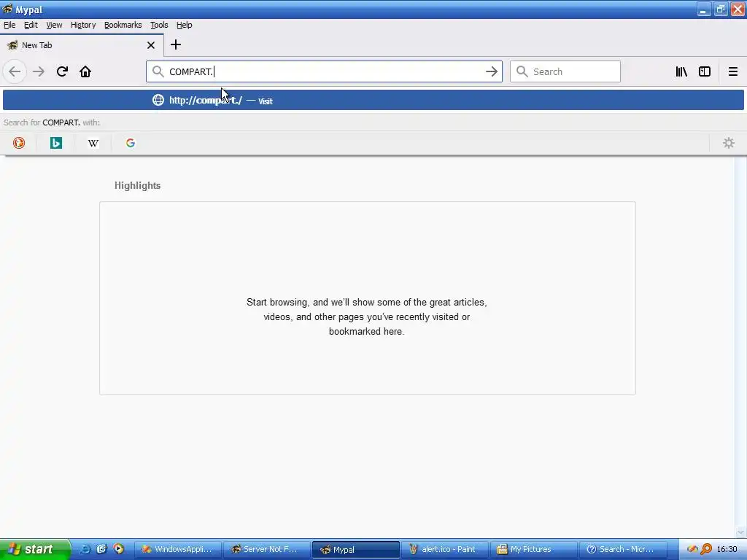Open the File menu
The height and width of the screenshot is (560, 747).
[x=9, y=25]
